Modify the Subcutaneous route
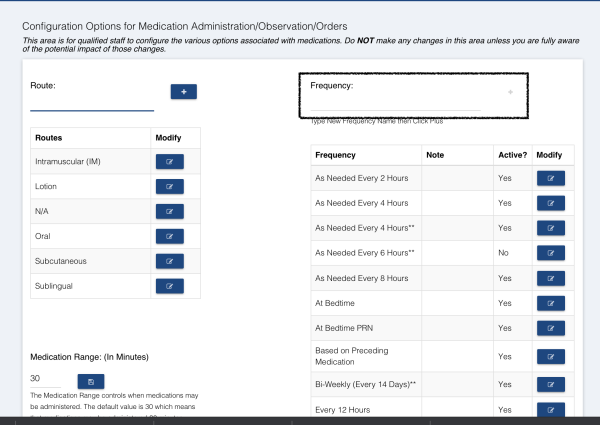 pos(169,261)
